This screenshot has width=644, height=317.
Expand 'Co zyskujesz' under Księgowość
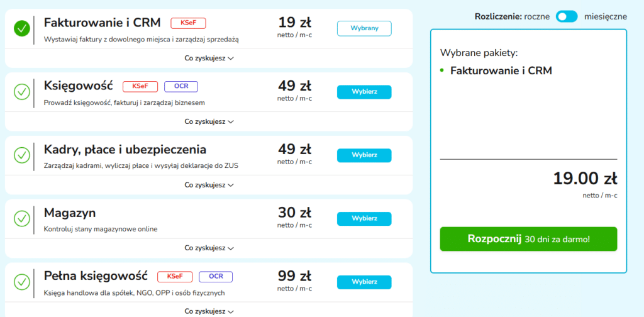click(x=209, y=121)
